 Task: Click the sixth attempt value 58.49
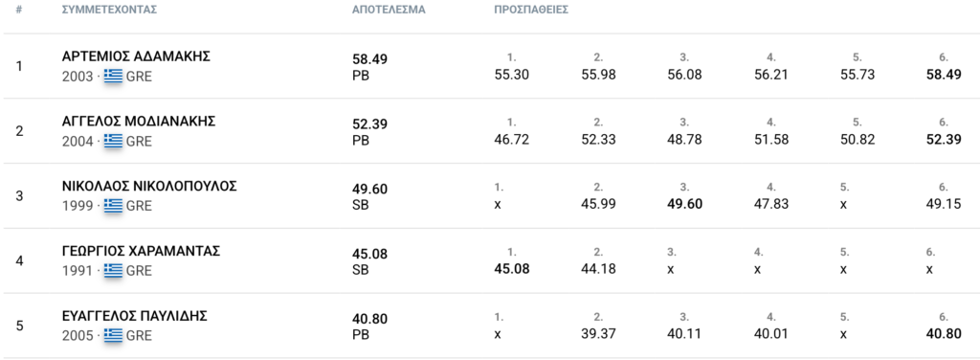click(944, 75)
